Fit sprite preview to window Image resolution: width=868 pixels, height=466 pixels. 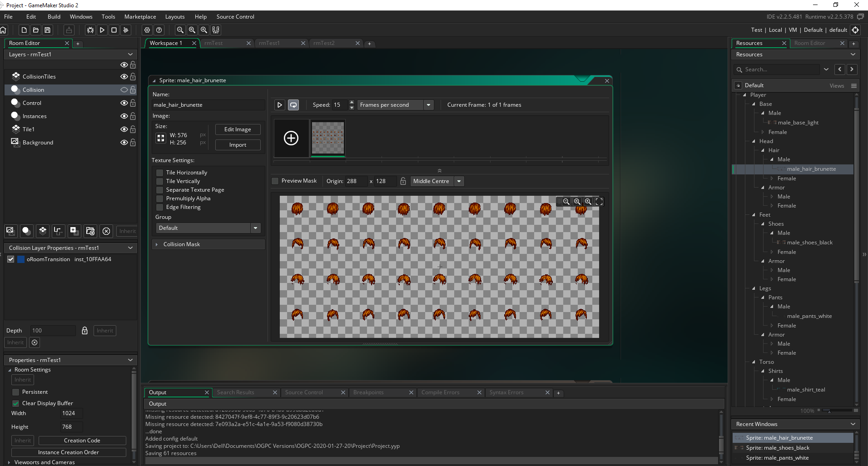coord(599,202)
